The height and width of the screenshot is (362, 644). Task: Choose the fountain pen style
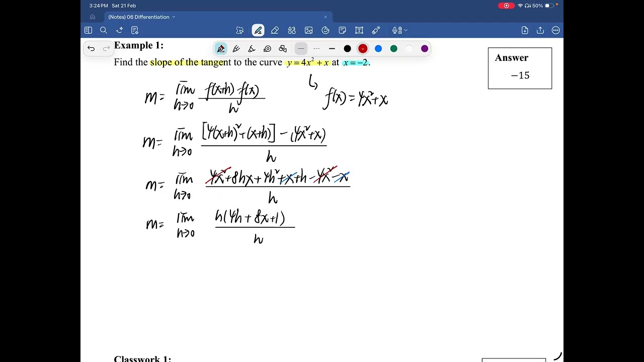click(x=220, y=49)
